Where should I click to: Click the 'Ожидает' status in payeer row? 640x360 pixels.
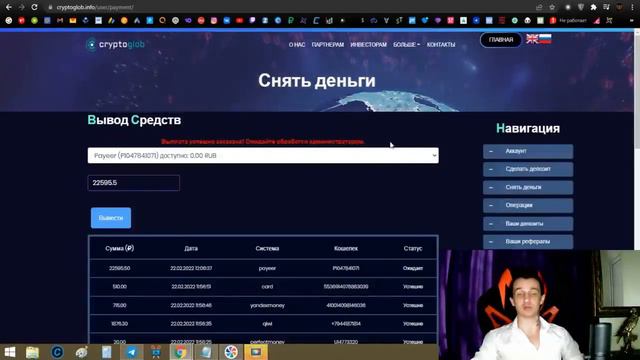coord(413,268)
